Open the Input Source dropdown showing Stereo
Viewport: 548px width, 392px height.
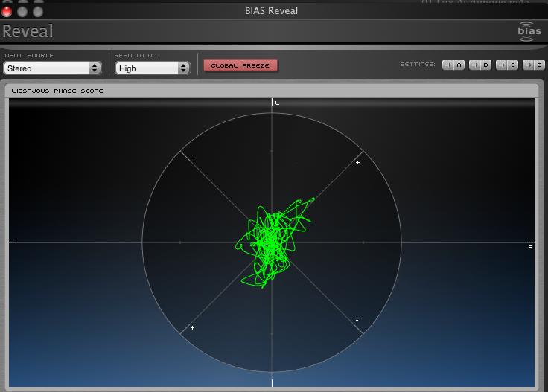coord(52,68)
